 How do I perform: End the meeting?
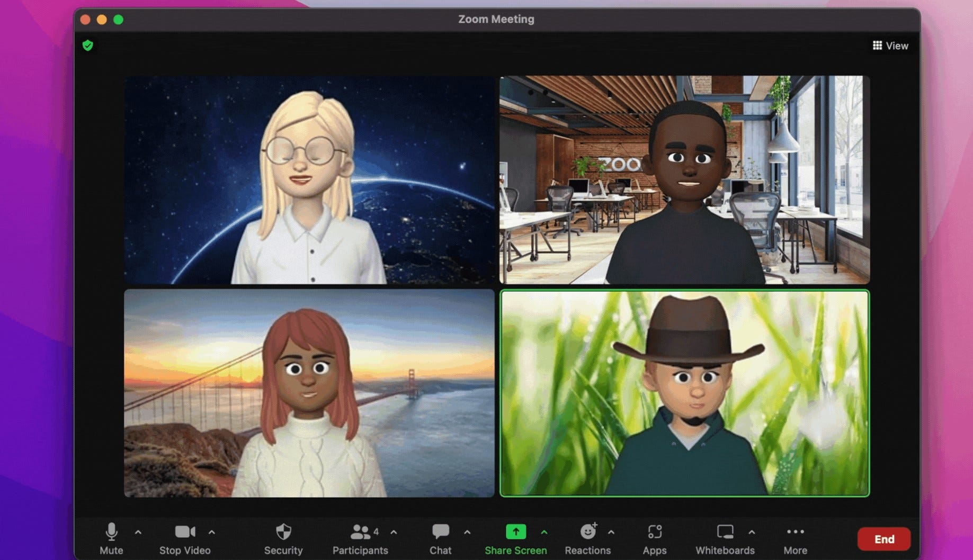coord(884,539)
